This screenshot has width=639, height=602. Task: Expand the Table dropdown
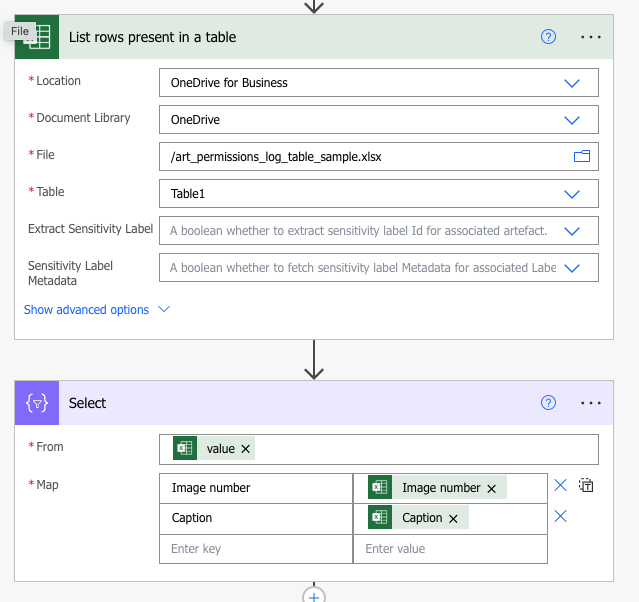[x=572, y=194]
